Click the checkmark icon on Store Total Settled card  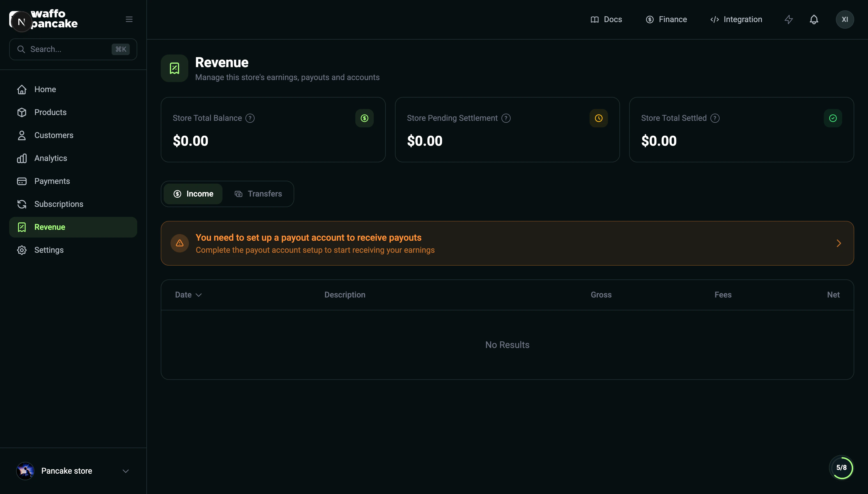832,118
